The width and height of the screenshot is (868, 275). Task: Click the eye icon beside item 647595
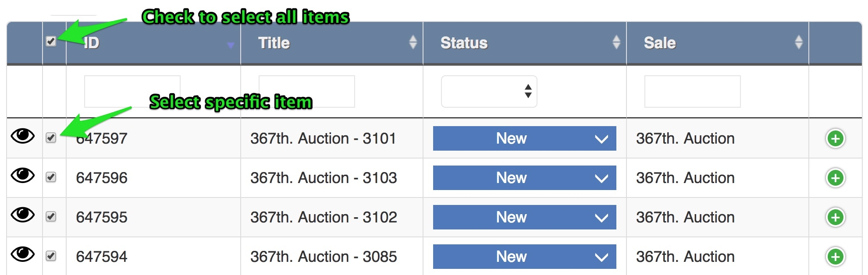[23, 215]
